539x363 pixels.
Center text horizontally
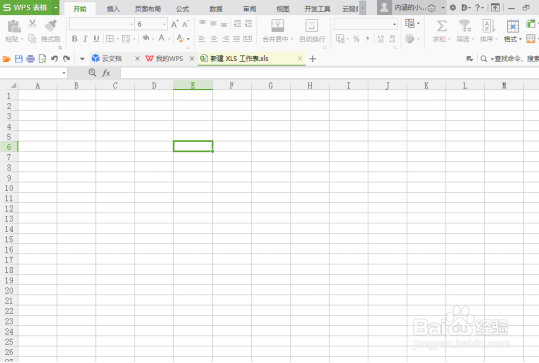[x=213, y=39]
